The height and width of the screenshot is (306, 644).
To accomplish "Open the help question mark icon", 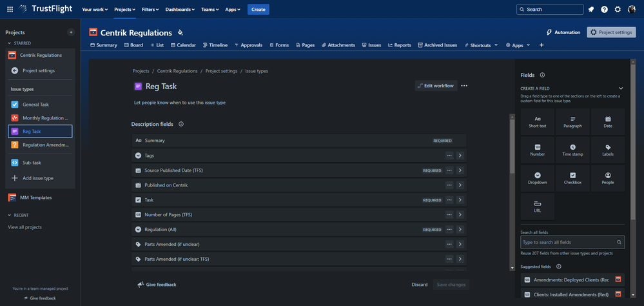I will pos(604,10).
